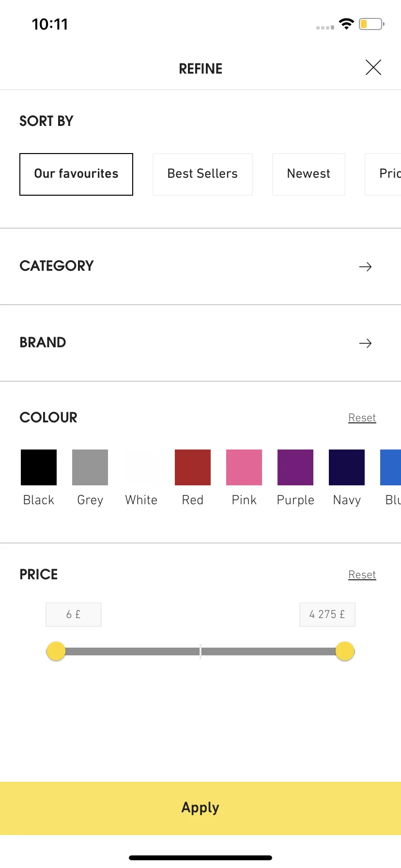
Task: Select the partially visible Price sort option
Action: tap(383, 174)
